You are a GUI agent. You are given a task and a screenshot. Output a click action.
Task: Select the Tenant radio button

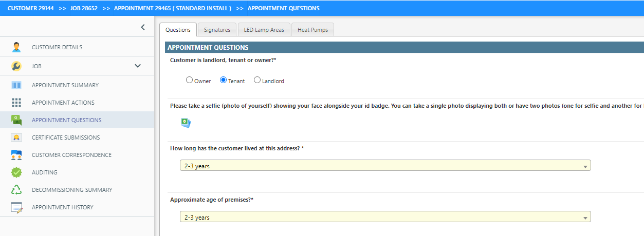click(x=223, y=80)
